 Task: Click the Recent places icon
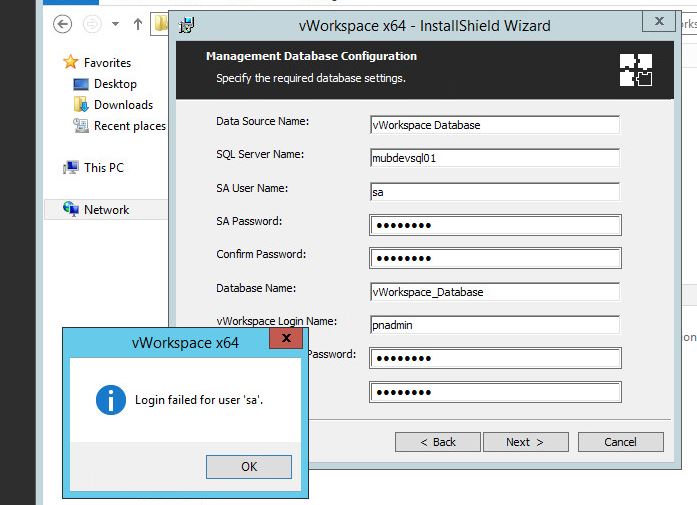[80, 126]
